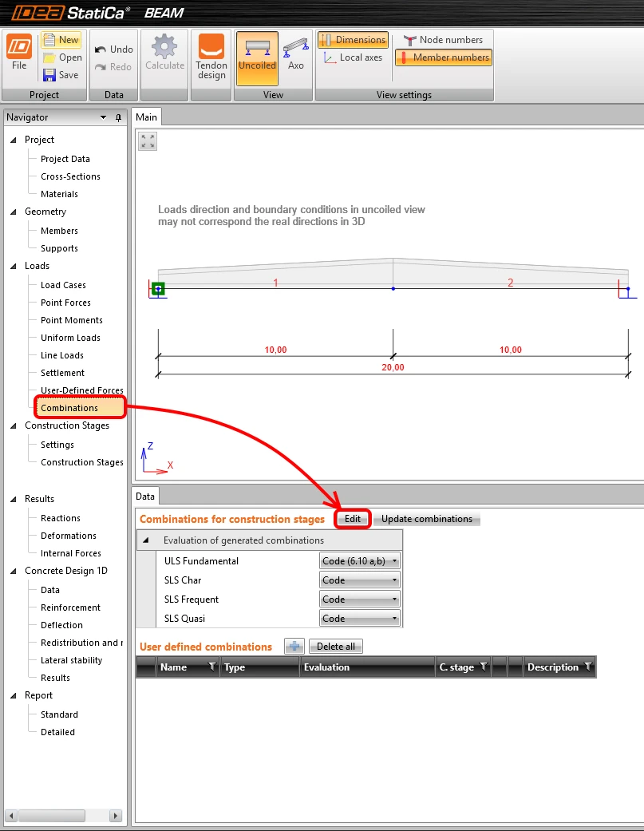The image size is (644, 831).
Task: Collapse Evaluation of generated combinations section
Action: (x=146, y=540)
